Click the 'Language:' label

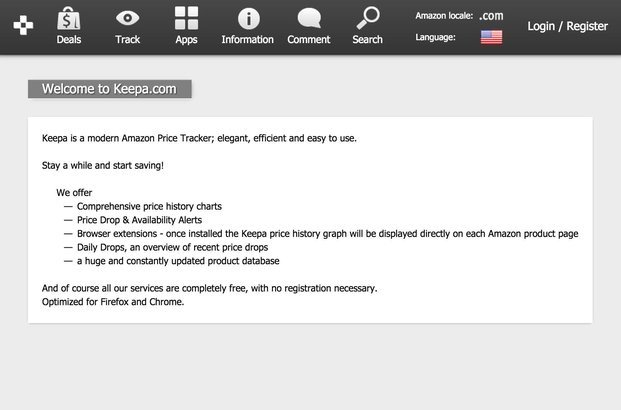point(435,37)
